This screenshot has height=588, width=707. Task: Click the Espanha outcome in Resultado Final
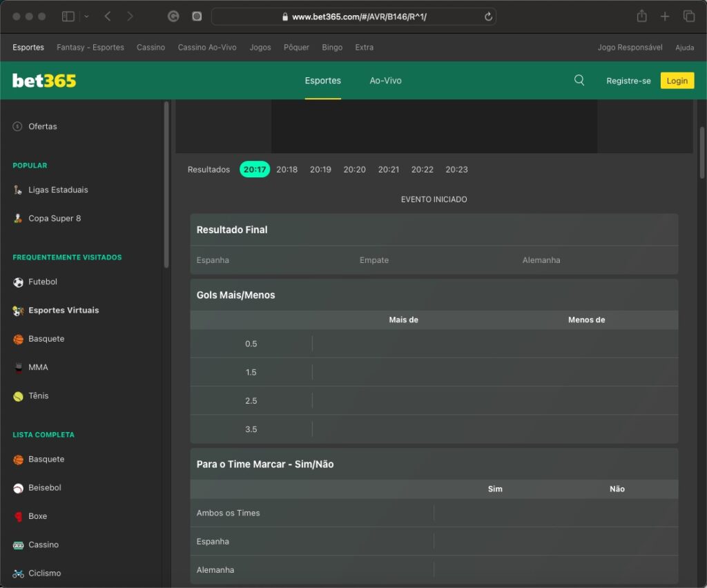coord(271,260)
